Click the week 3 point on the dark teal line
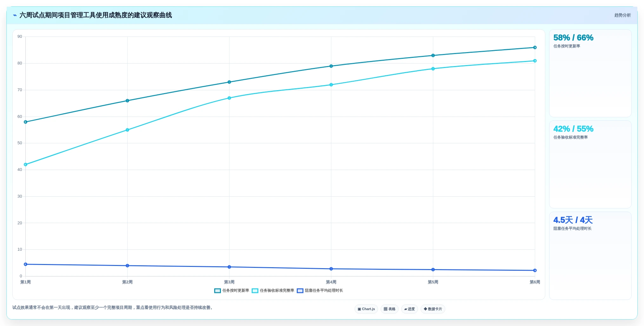 (229, 82)
